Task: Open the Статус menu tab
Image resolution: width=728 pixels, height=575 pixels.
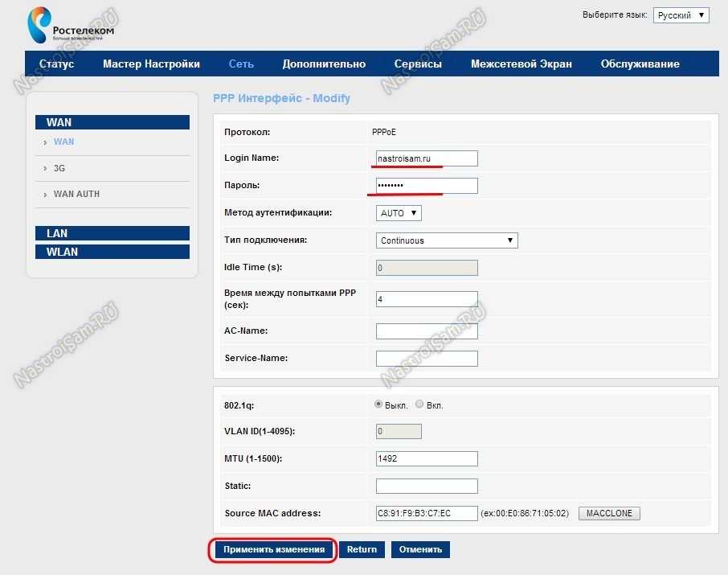Action: point(56,64)
